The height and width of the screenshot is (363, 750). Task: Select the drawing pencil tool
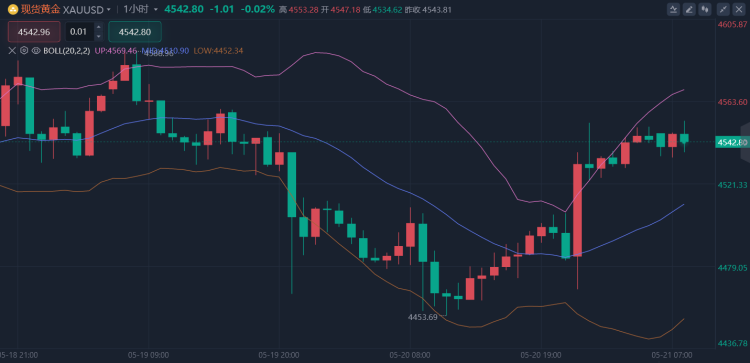point(689,9)
